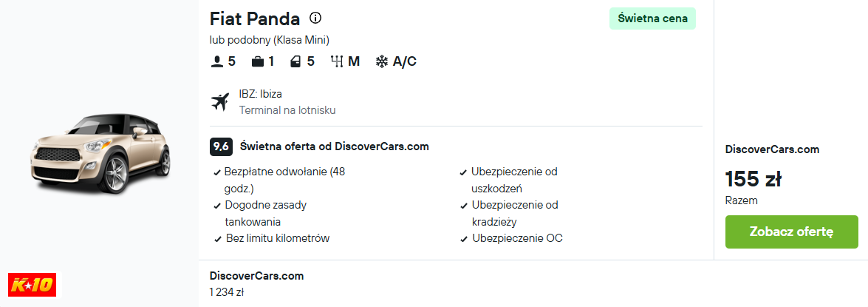Click the Zobacz ofertę button
The height and width of the screenshot is (307, 868).
(792, 232)
